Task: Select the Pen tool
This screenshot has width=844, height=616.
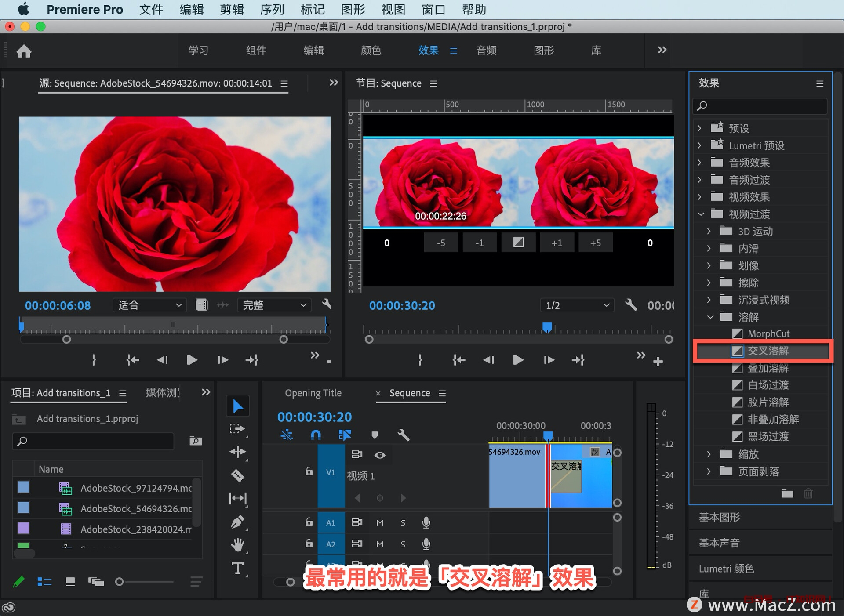Action: click(x=237, y=522)
